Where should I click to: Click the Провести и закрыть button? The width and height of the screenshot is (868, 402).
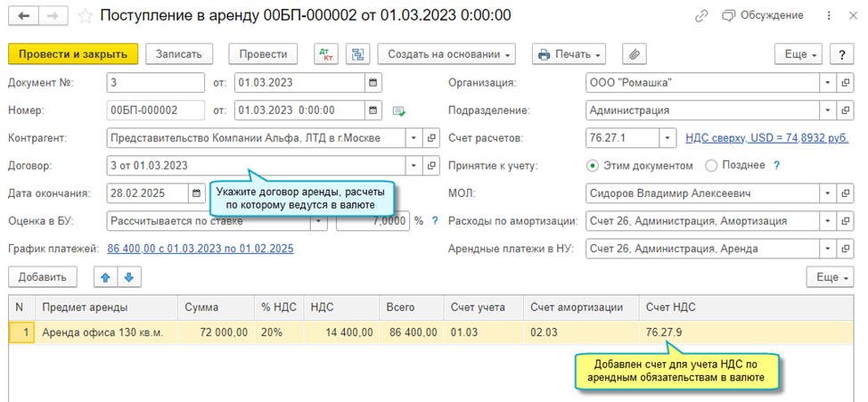coord(73,54)
